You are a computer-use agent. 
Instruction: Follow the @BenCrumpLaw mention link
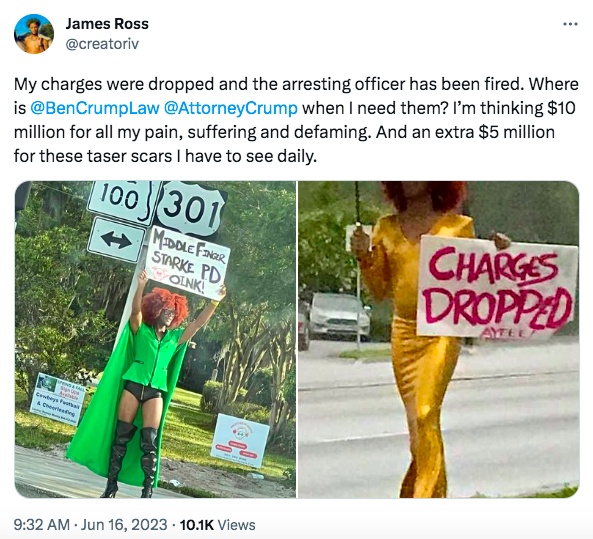pos(94,108)
